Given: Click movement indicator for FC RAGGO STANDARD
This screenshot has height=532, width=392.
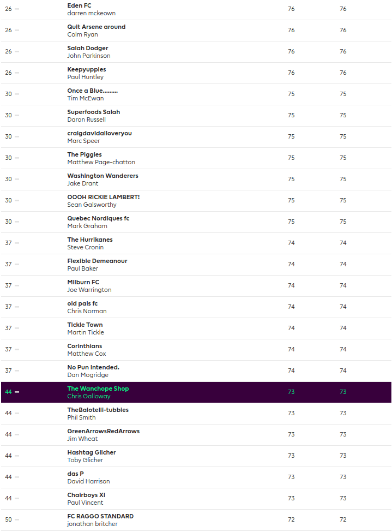Looking at the screenshot, I should click(17, 520).
